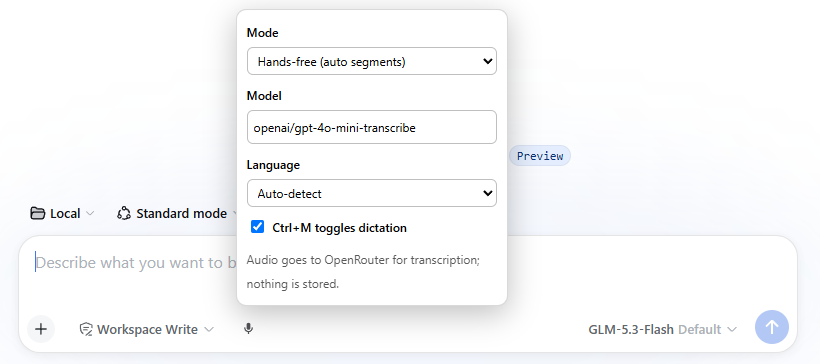Open the Standard mode selector
This screenshot has height=364, width=820.
pos(178,213)
